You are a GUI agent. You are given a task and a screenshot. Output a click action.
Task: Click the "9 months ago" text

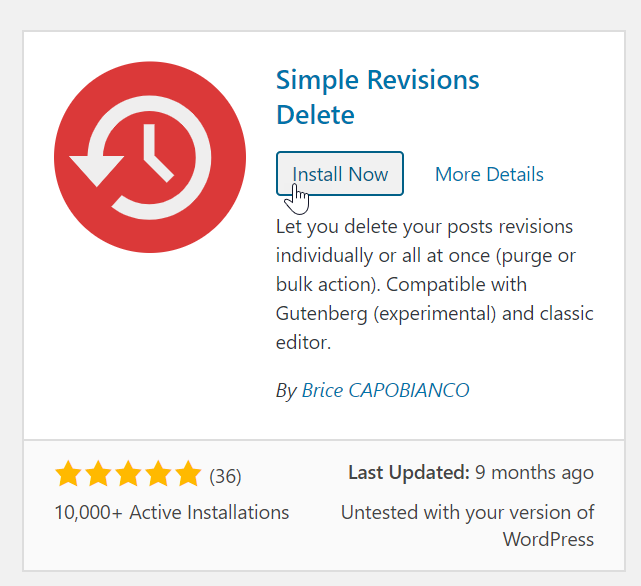point(535,472)
